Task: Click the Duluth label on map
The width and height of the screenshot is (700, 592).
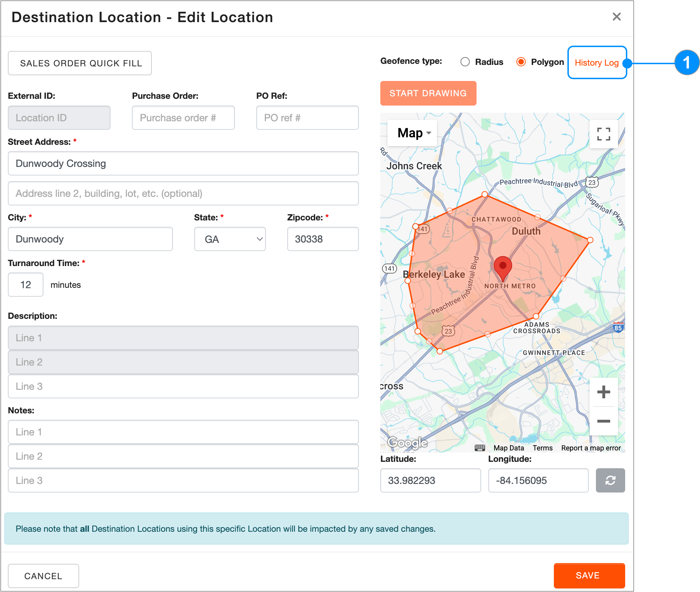Action: pyautogui.click(x=526, y=231)
